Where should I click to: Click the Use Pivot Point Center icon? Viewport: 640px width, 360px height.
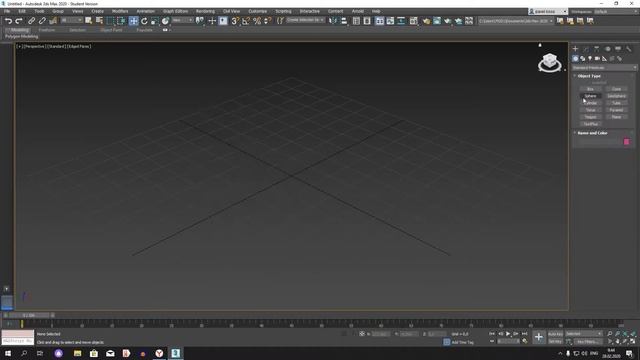[x=200, y=21]
